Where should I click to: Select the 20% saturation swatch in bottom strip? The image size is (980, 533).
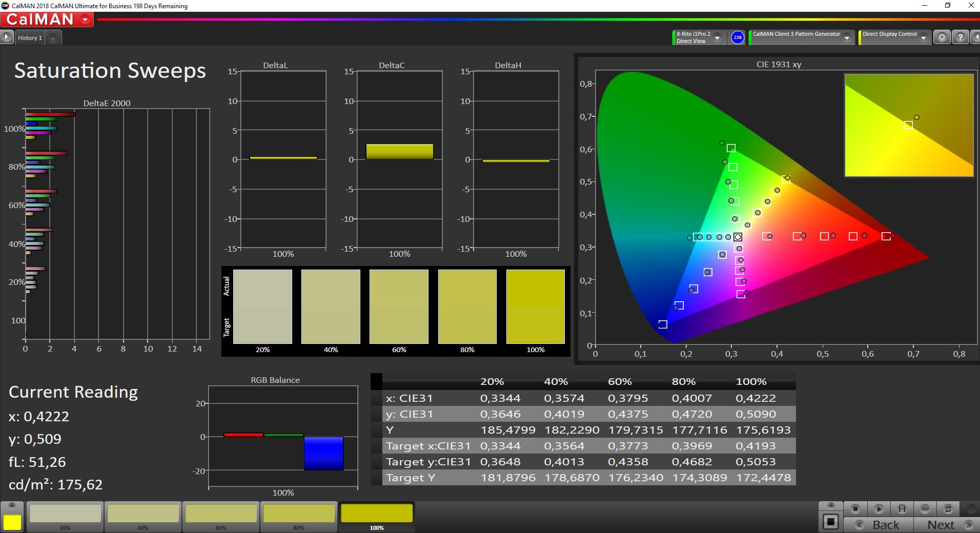(x=65, y=514)
